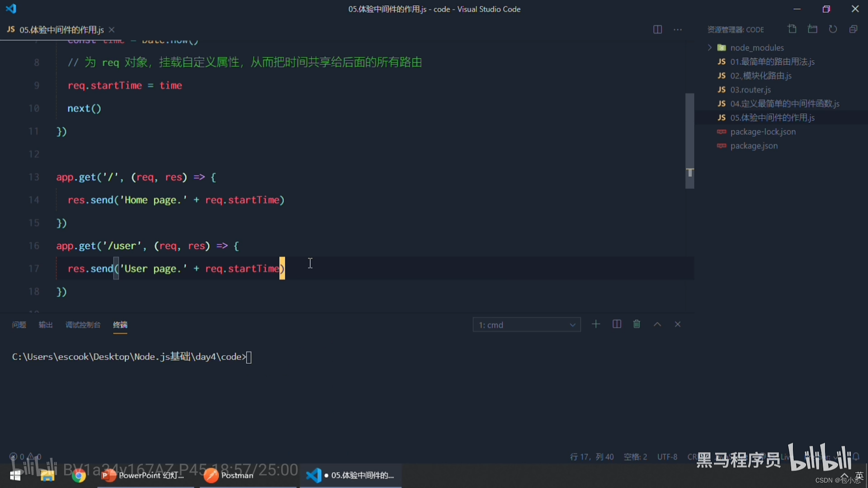Open package.json file
This screenshot has height=488, width=868.
tap(754, 145)
